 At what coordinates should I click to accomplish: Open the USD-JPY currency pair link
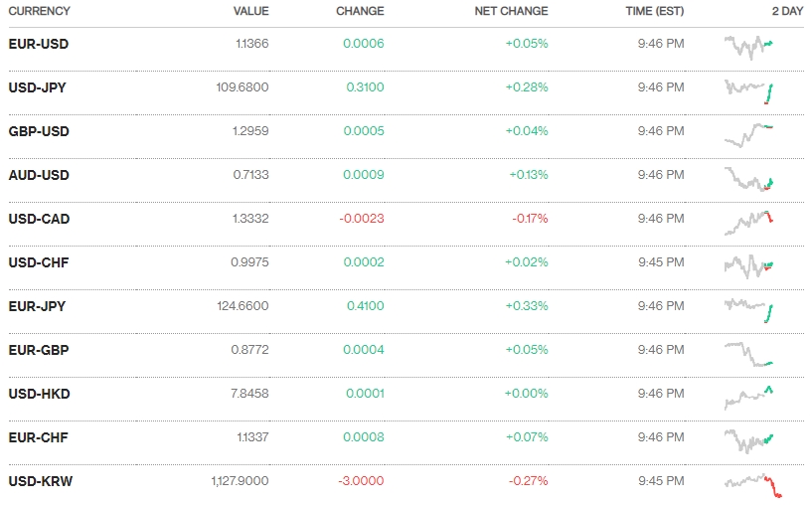pos(37,87)
